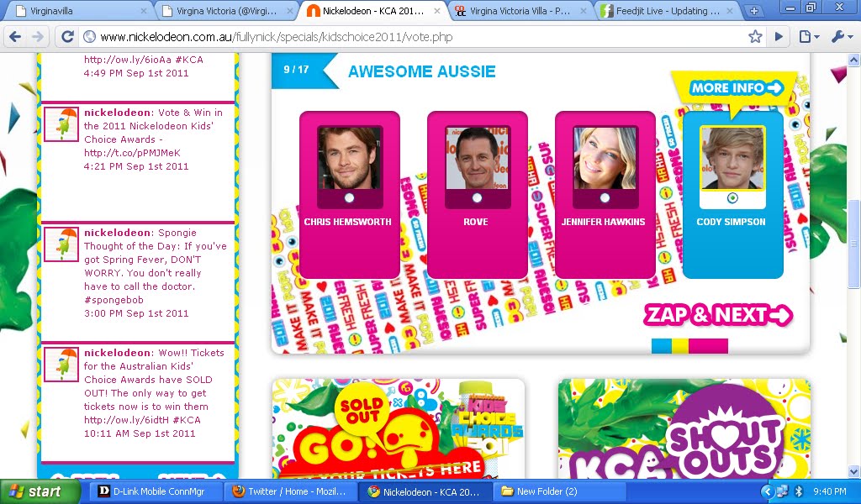The width and height of the screenshot is (861, 504).
Task: Open the page menu icon in toolbar
Action: pos(808,37)
